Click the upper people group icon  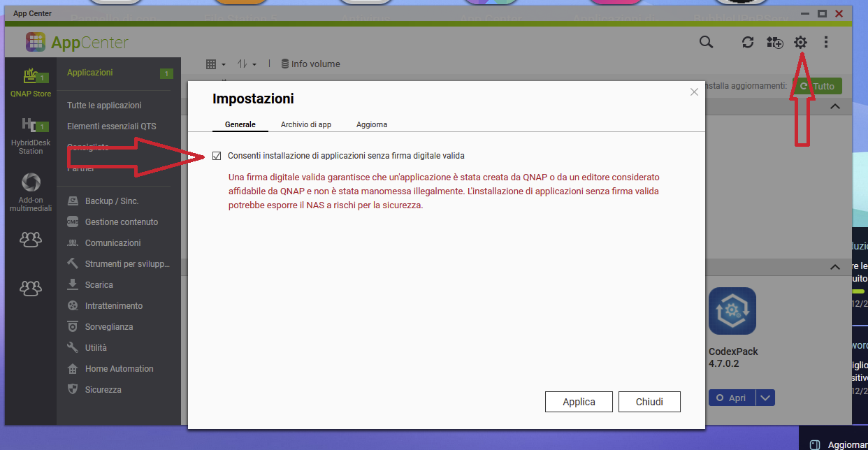(x=31, y=239)
